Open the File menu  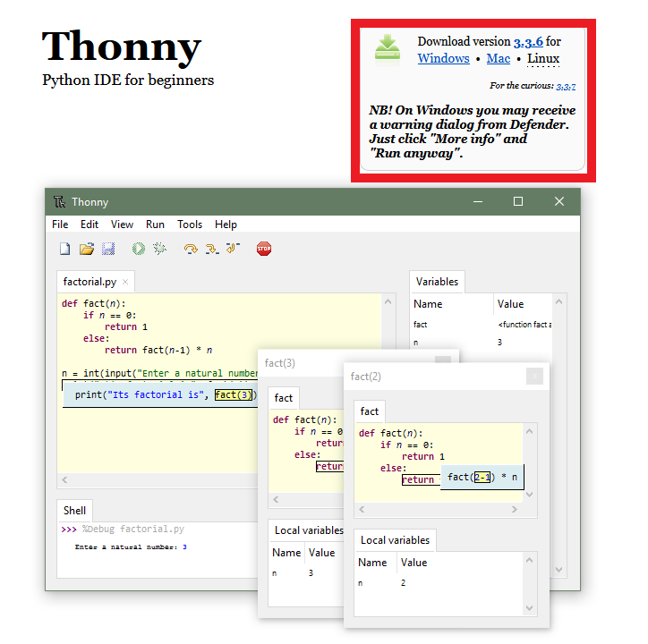point(60,225)
